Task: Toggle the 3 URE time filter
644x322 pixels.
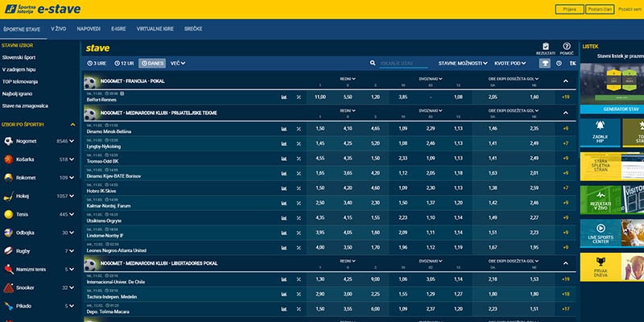Action: point(97,63)
